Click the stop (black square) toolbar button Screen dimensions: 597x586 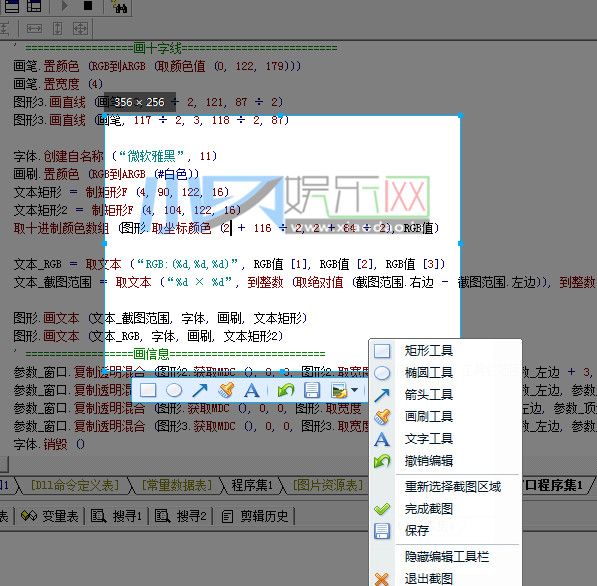[88, 6]
